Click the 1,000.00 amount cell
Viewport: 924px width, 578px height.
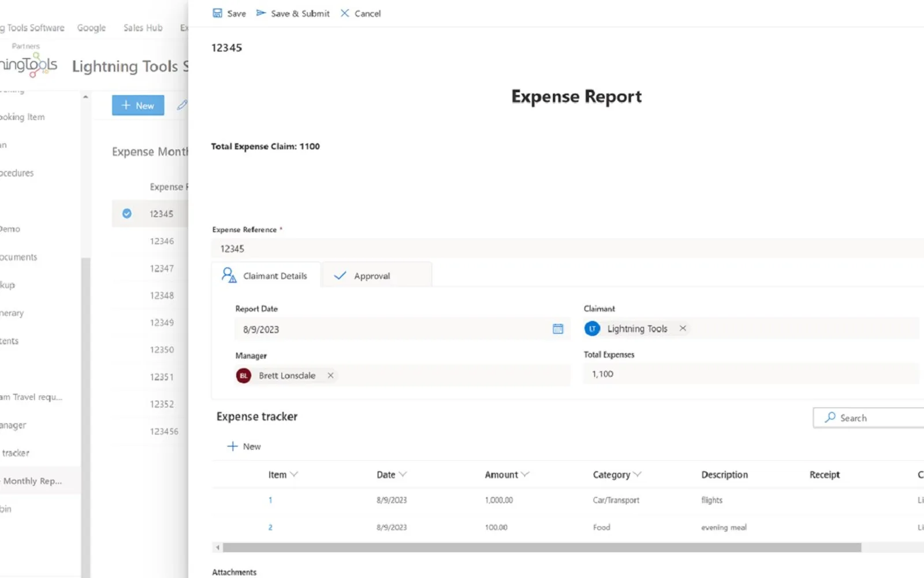pos(499,500)
